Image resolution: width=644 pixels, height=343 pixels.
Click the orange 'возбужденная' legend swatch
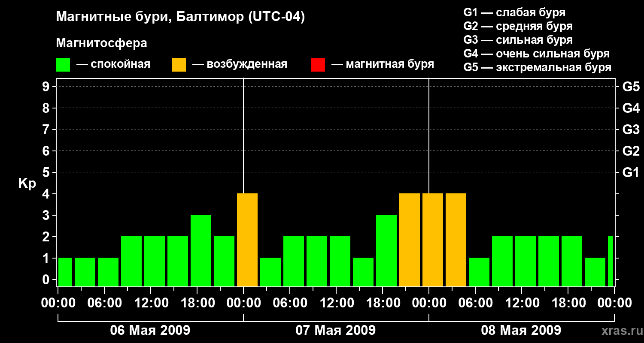tap(179, 65)
